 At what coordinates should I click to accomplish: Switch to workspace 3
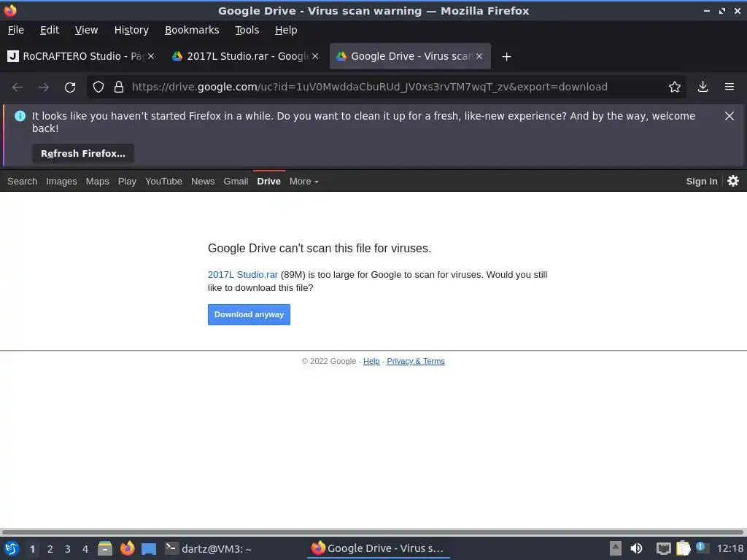68,549
